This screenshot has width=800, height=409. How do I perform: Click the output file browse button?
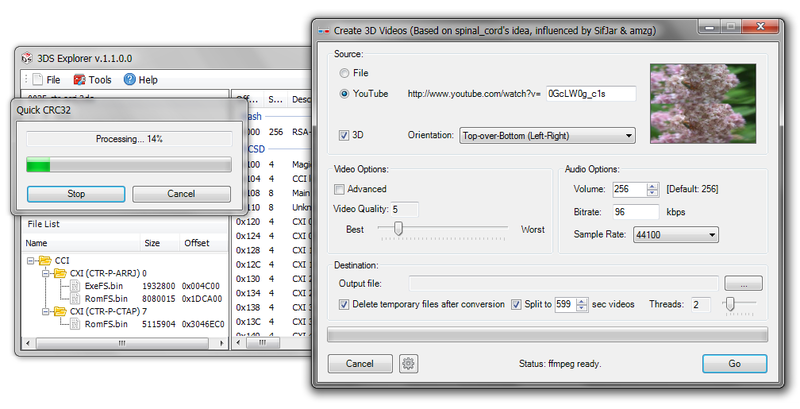pyautogui.click(x=743, y=284)
